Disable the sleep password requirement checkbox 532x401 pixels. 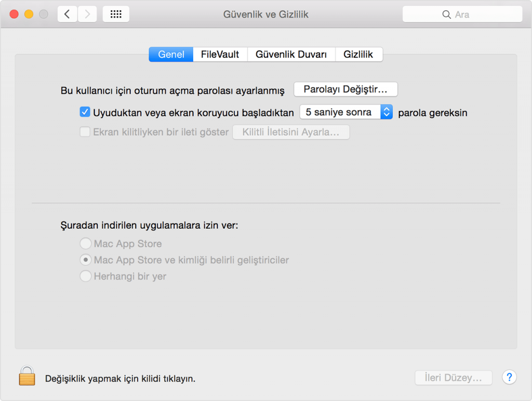click(85, 111)
